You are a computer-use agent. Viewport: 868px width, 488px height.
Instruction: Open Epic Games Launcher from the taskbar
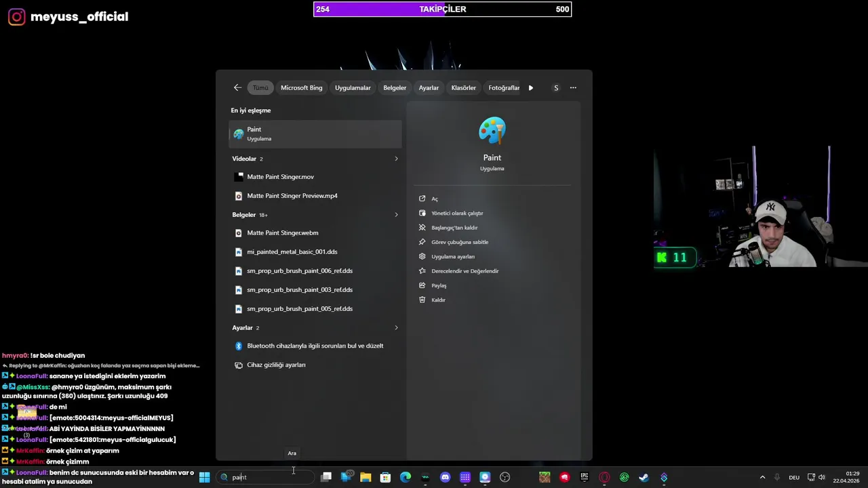pyautogui.click(x=585, y=477)
